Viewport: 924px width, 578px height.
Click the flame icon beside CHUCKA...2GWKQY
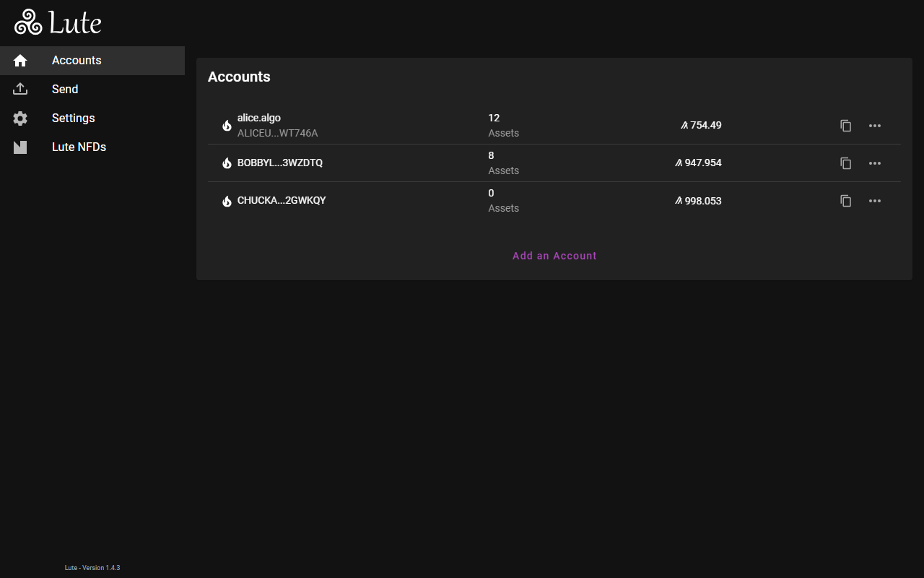pos(227,201)
